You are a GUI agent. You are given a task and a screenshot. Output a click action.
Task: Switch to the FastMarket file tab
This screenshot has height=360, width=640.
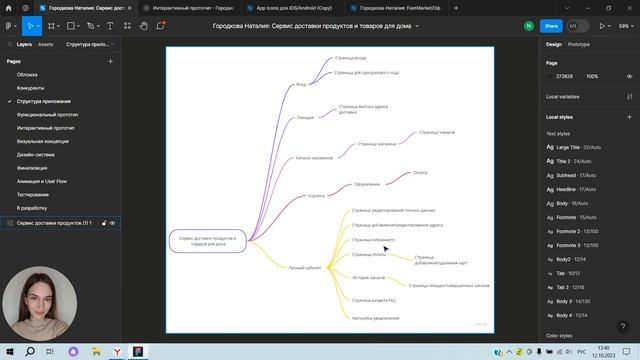click(396, 8)
